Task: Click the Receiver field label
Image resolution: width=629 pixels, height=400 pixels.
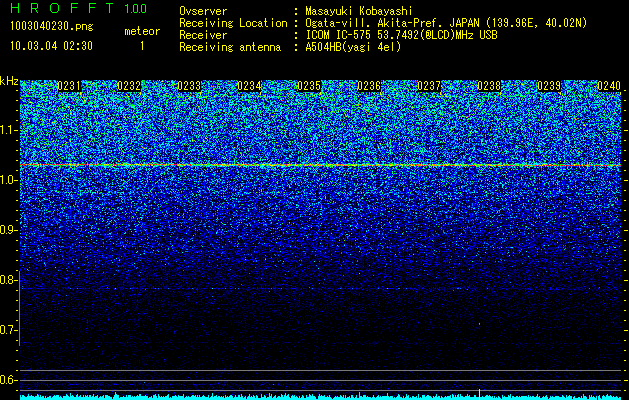Action: tap(203, 35)
